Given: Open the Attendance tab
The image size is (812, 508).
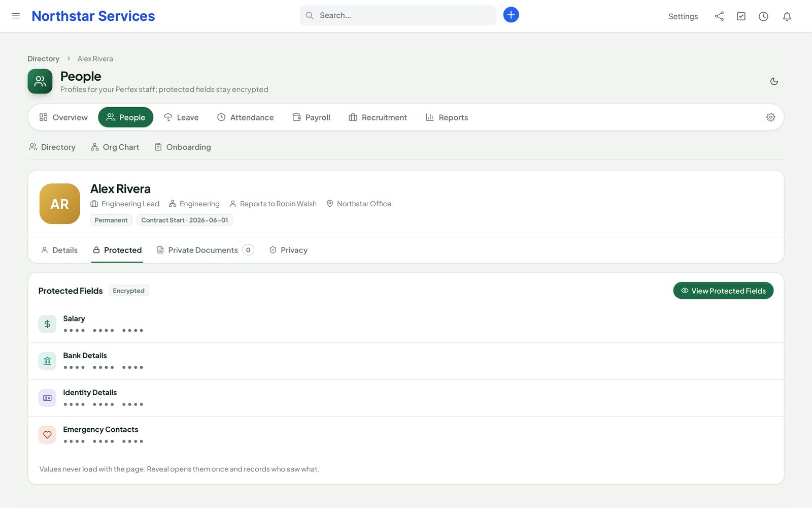Looking at the screenshot, I should click(x=246, y=117).
